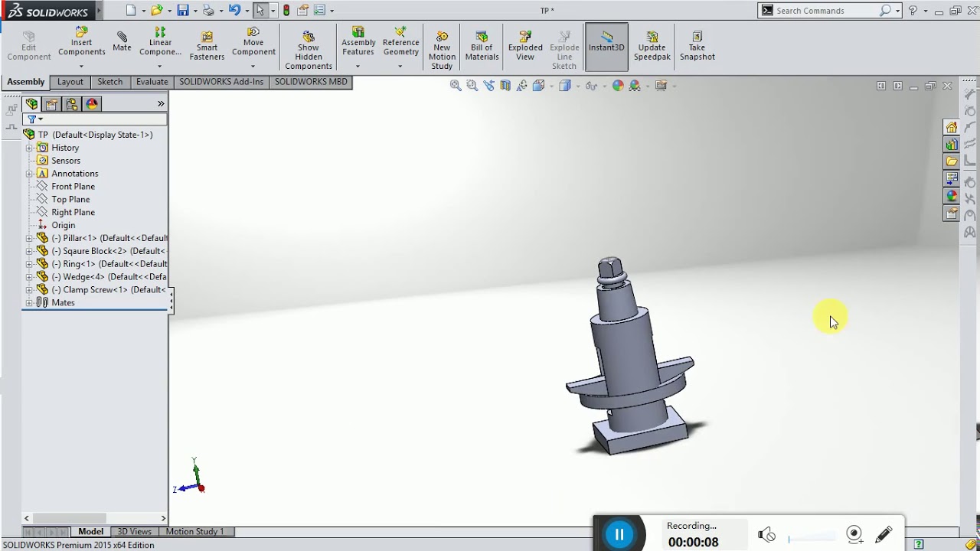Click the Print icon
980x551 pixels.
tap(208, 10)
